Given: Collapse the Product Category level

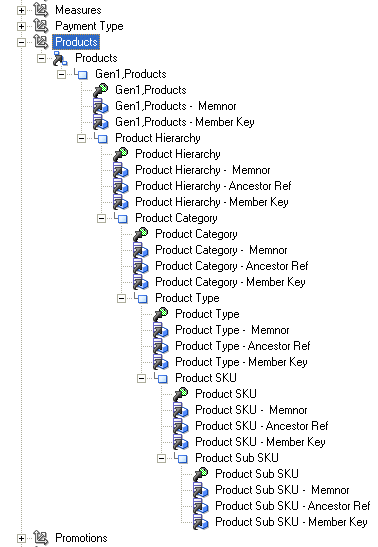Looking at the screenshot, I should [101, 218].
